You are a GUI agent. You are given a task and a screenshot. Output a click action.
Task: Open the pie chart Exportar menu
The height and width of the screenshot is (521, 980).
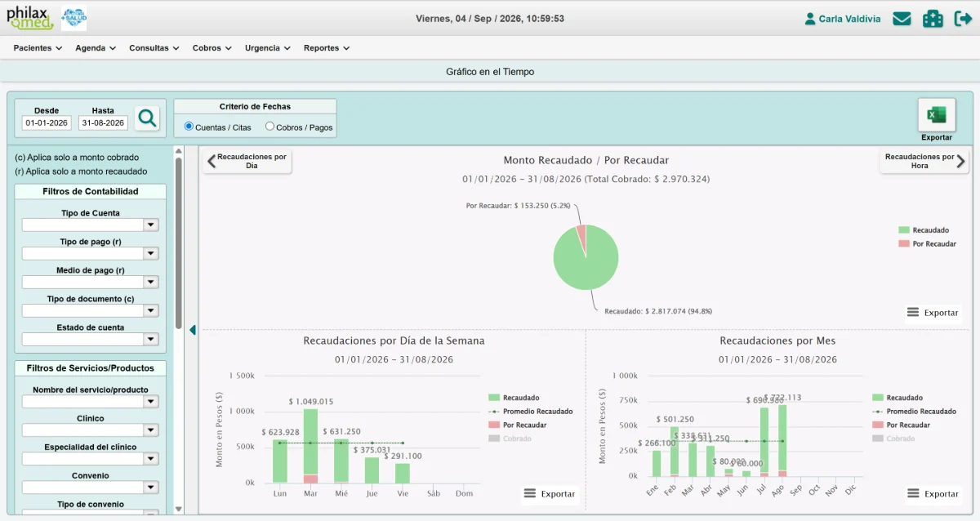pyautogui.click(x=933, y=313)
